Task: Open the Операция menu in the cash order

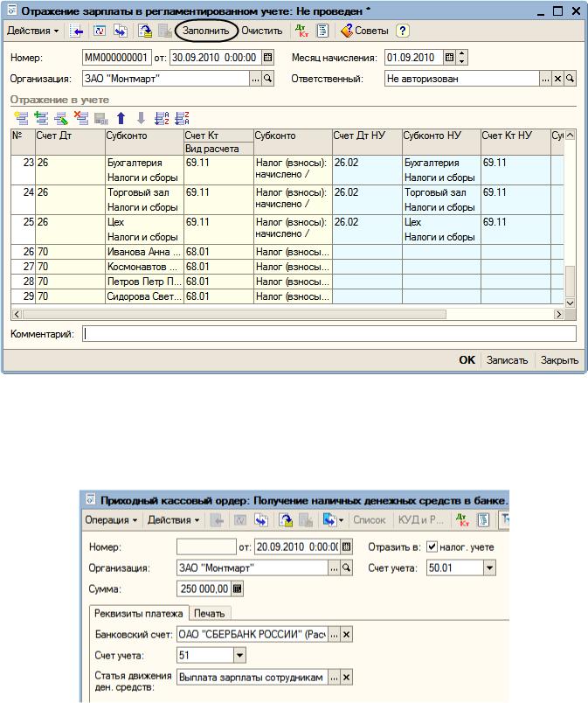Action: 111,520
